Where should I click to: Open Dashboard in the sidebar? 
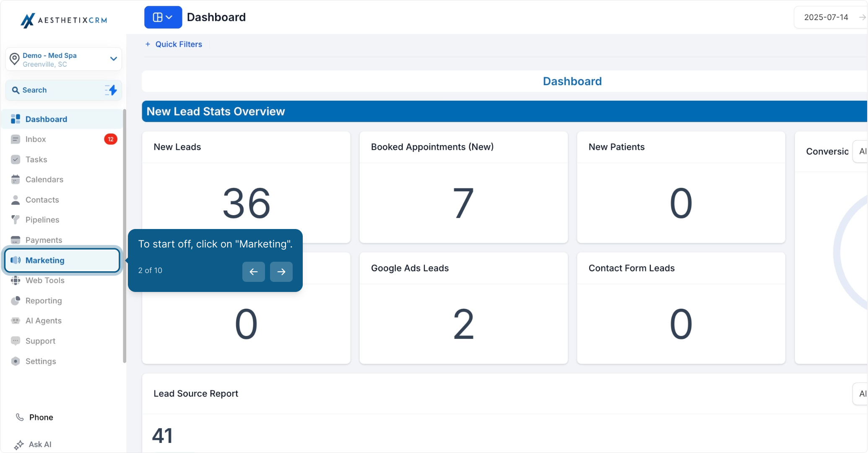[x=62, y=119]
